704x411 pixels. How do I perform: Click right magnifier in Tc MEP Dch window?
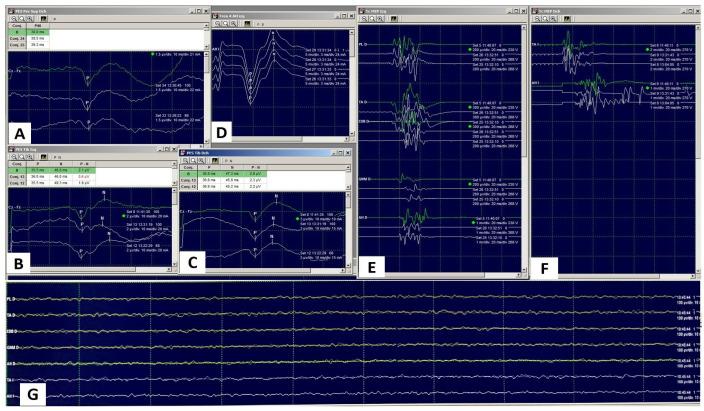pyautogui.click(x=553, y=18)
